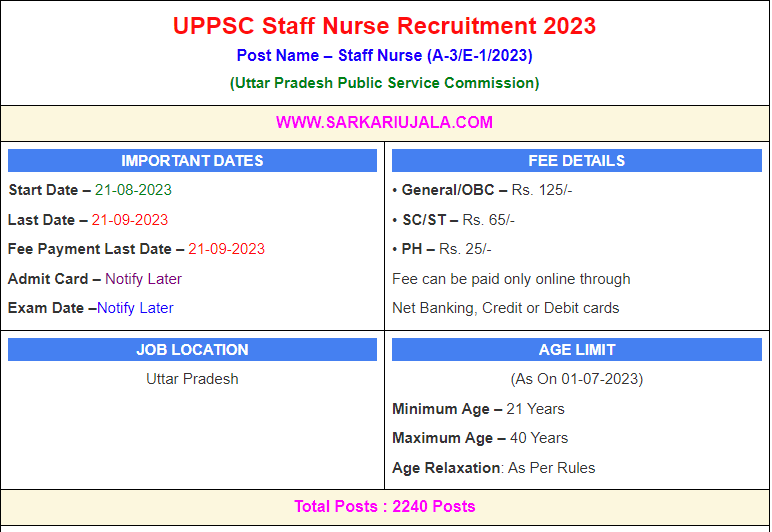Click Uttar Pradesh Public Service Commission text
Image resolution: width=772 pixels, height=532 pixels.
[x=384, y=83]
